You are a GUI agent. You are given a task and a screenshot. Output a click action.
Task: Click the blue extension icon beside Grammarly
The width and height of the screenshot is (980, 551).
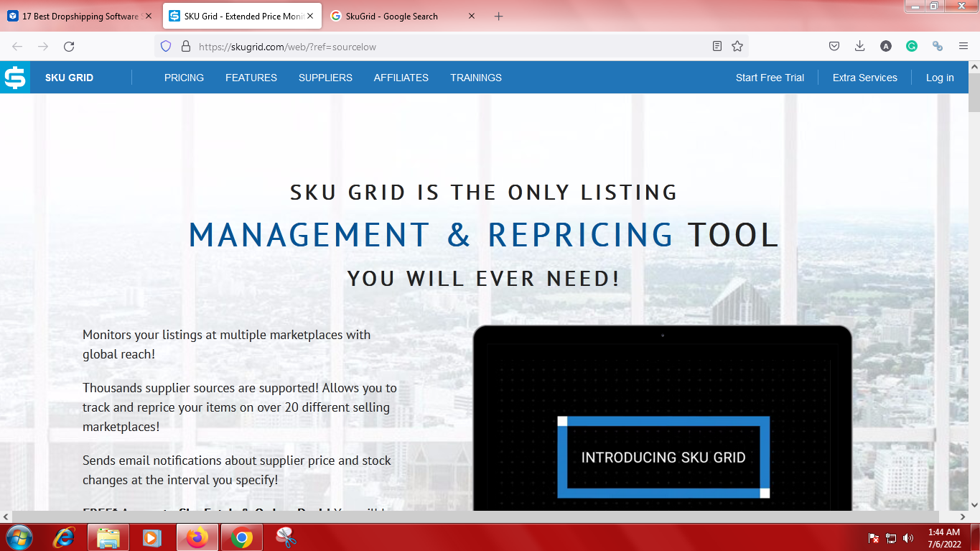(937, 46)
